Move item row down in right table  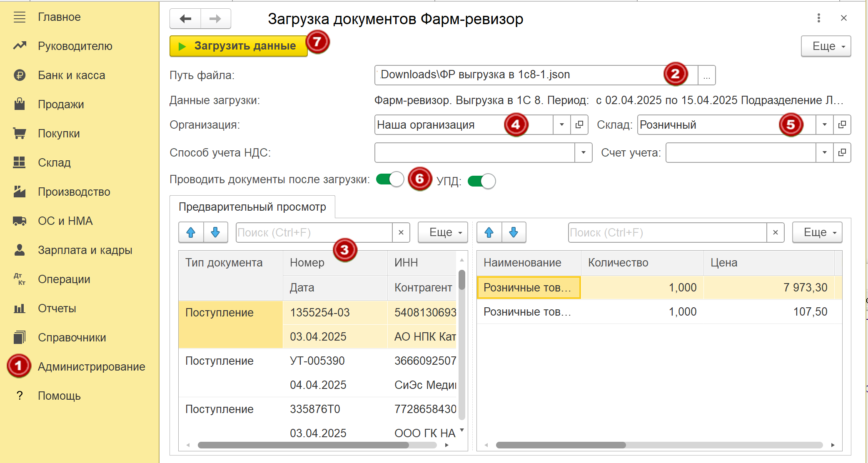point(514,232)
